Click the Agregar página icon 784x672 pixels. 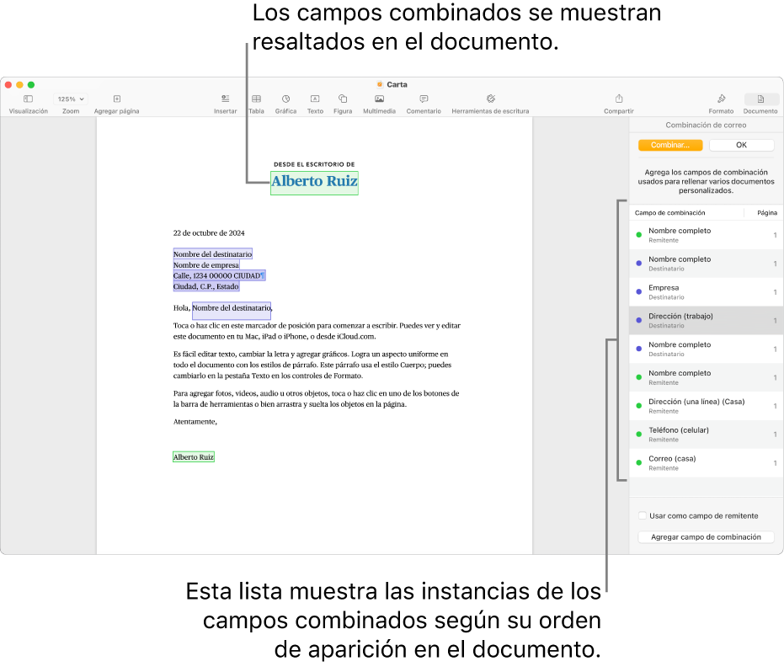click(116, 99)
